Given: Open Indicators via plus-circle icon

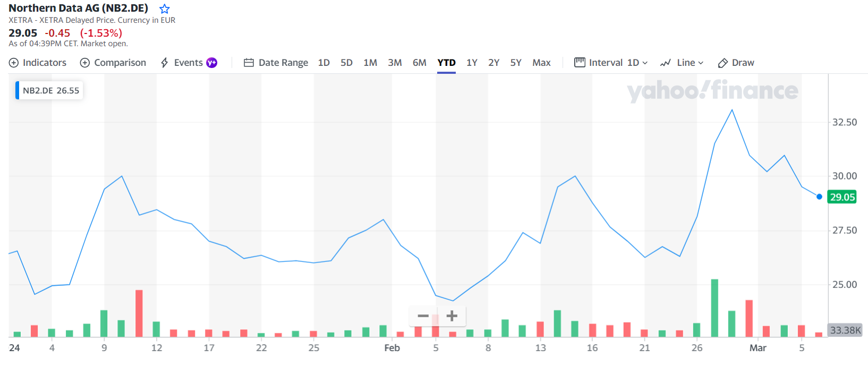Looking at the screenshot, I should 14,63.
